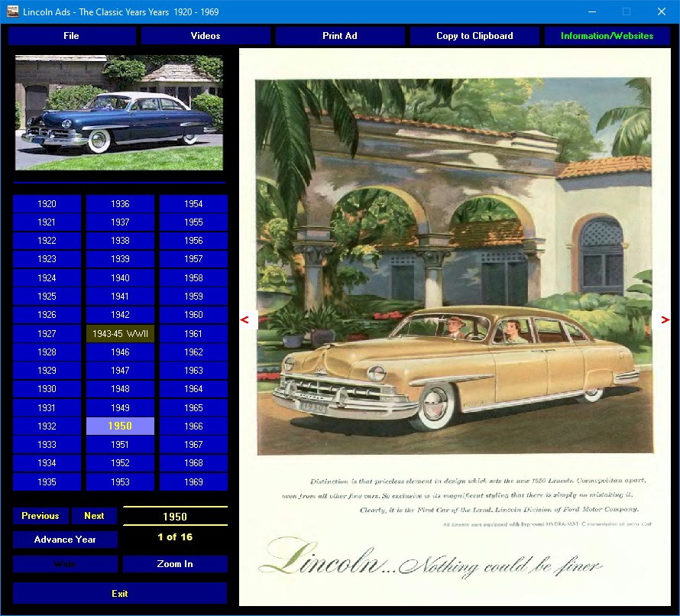
Task: Select the 1959 year button
Action: coord(193,297)
